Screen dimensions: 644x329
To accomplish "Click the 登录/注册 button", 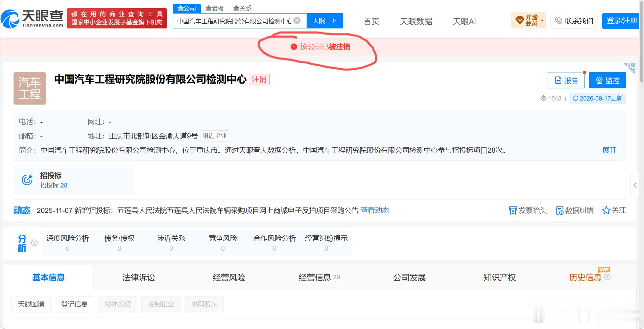I will click(621, 21).
